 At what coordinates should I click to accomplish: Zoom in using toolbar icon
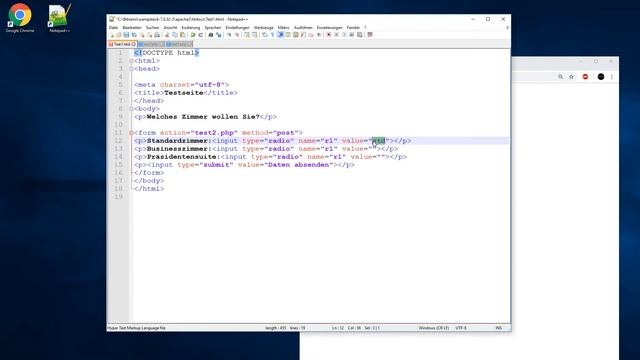229,35
